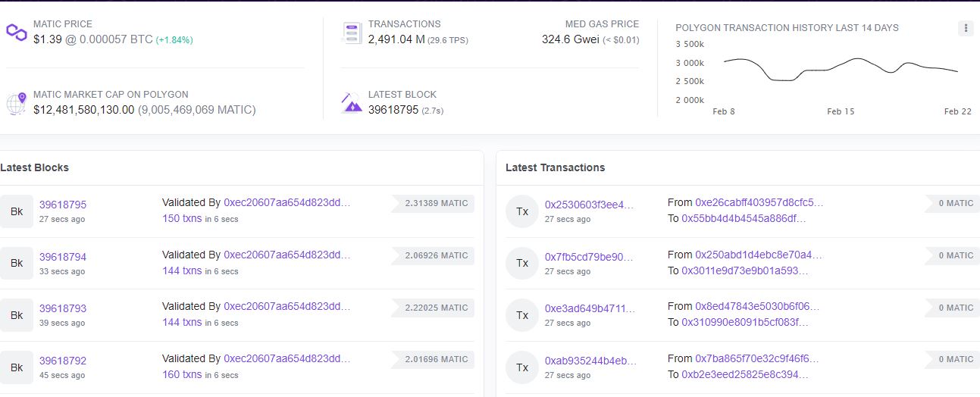
Task: Open transaction hash 0x7fb5cd79be90
Action: click(x=589, y=257)
